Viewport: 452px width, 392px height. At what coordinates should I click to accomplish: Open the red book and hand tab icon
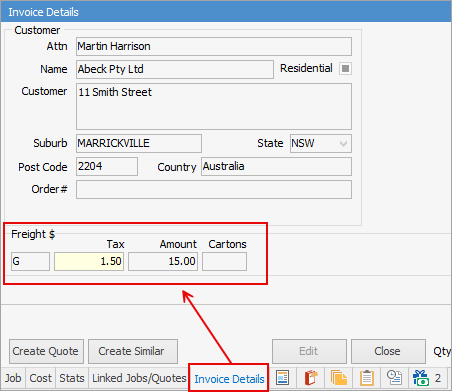point(311,378)
